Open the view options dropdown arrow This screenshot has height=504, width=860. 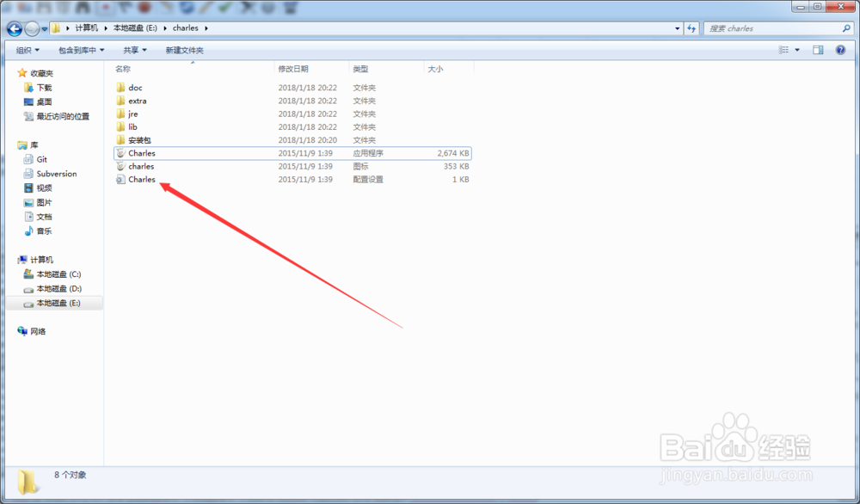click(x=797, y=50)
